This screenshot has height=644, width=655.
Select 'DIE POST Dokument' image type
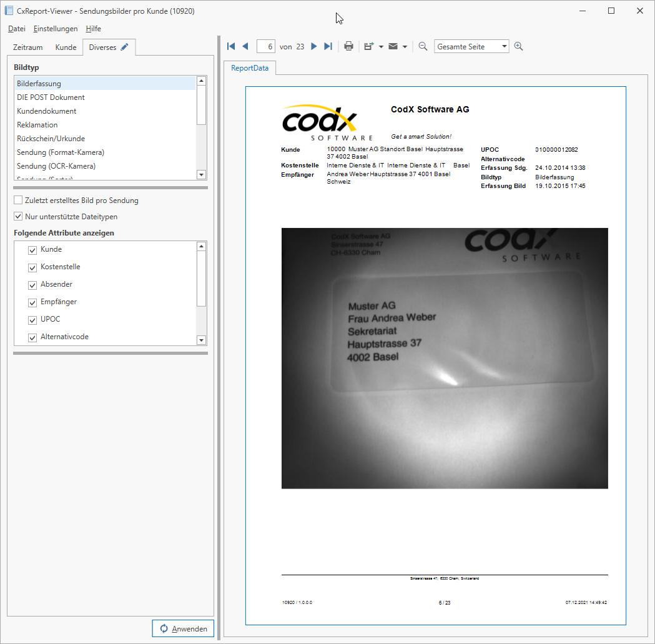coord(106,97)
